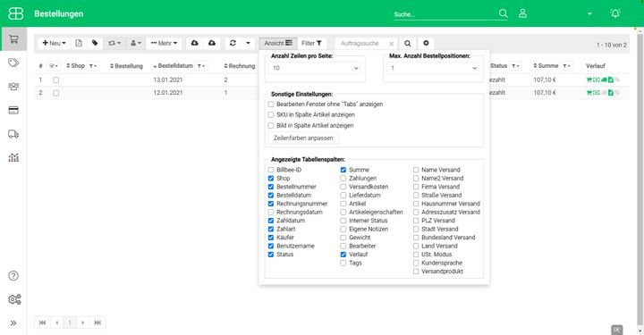
Task: Check the Bearbeiter column checkbox
Action: [343, 246]
